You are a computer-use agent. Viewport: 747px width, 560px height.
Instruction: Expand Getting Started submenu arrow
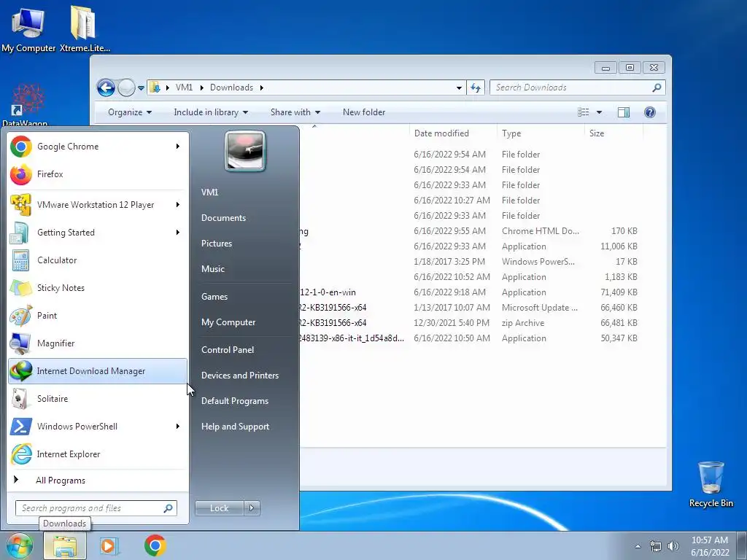tap(178, 233)
